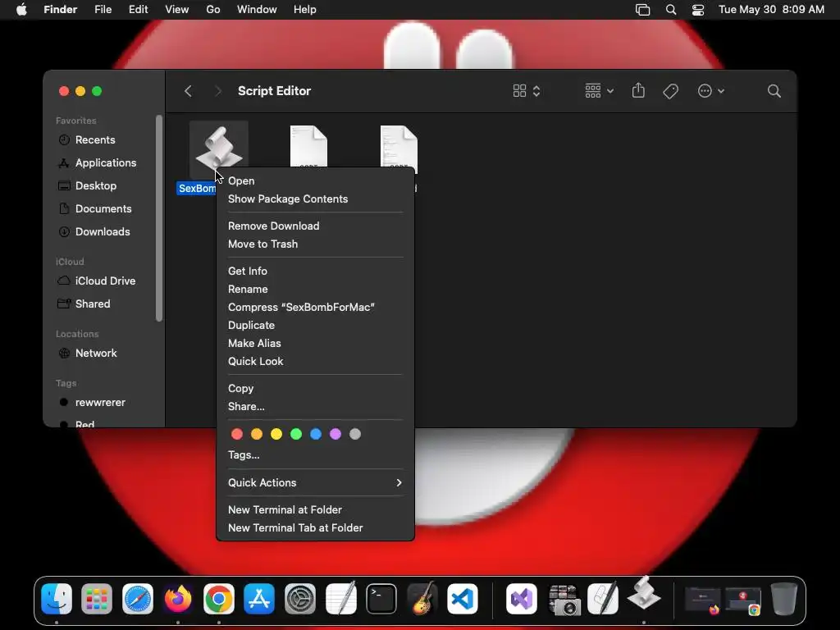Select Share... in the context menu
The height and width of the screenshot is (630, 840).
pos(315,407)
